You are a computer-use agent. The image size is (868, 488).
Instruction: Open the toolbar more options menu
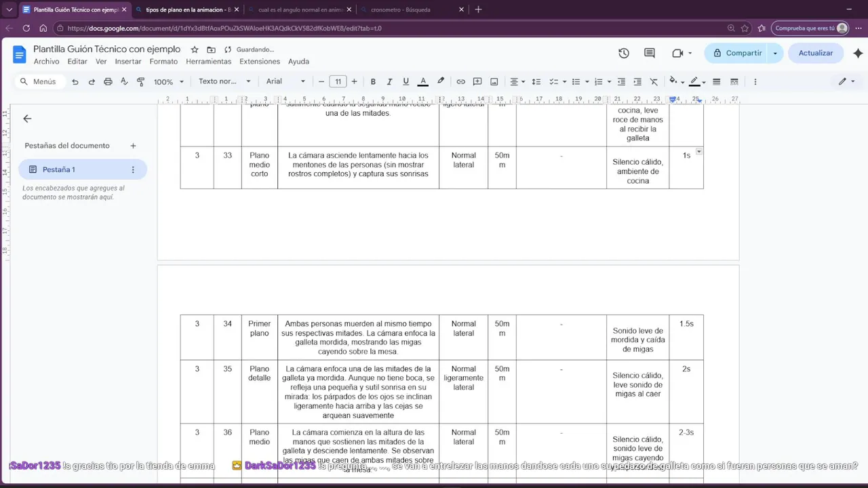(755, 81)
